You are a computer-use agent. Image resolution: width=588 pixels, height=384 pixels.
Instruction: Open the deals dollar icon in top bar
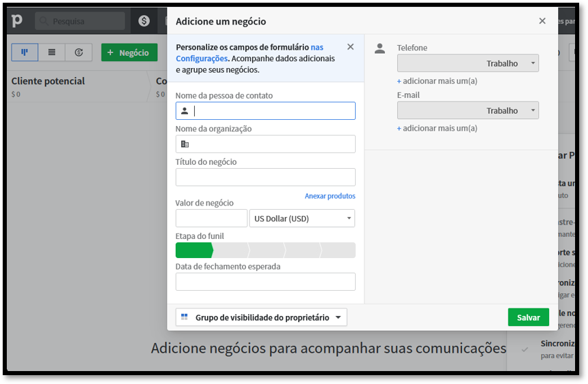144,21
